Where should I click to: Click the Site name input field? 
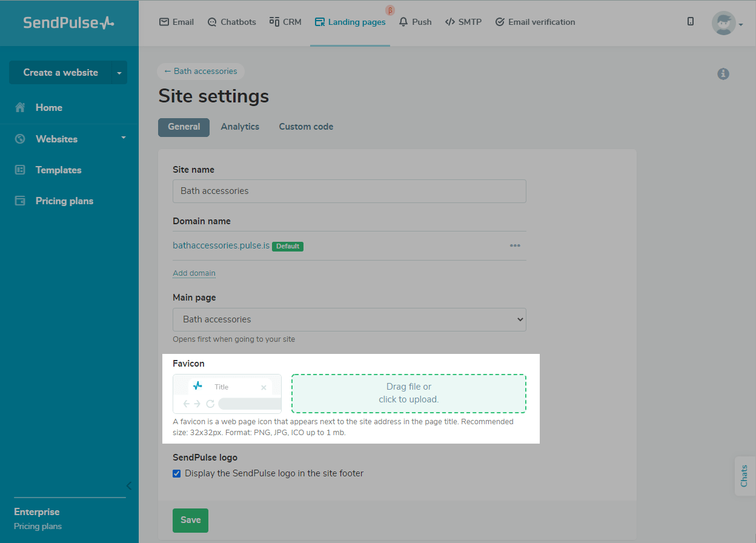pyautogui.click(x=350, y=191)
